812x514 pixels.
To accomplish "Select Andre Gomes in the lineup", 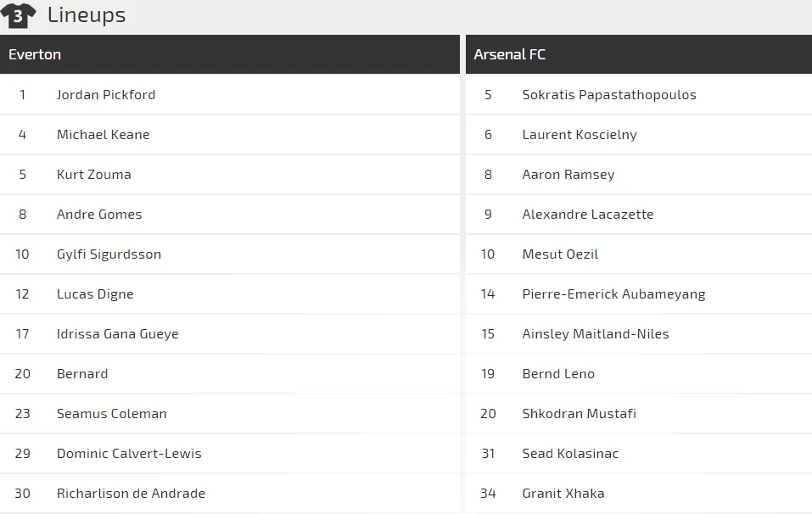I will pos(99,215).
